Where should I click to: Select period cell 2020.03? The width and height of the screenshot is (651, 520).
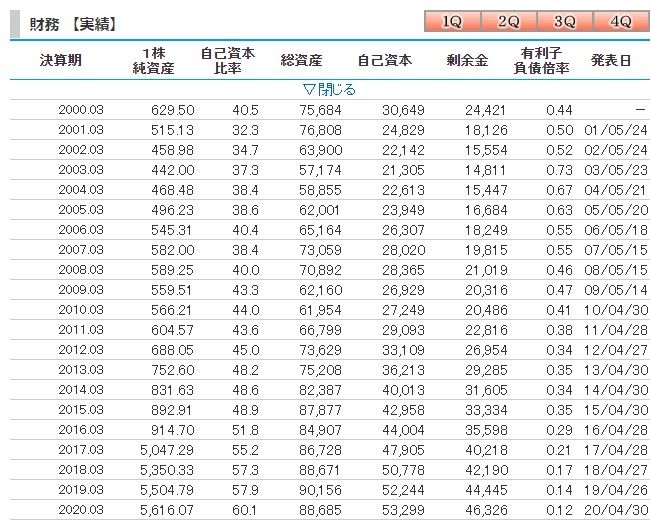pos(81,509)
